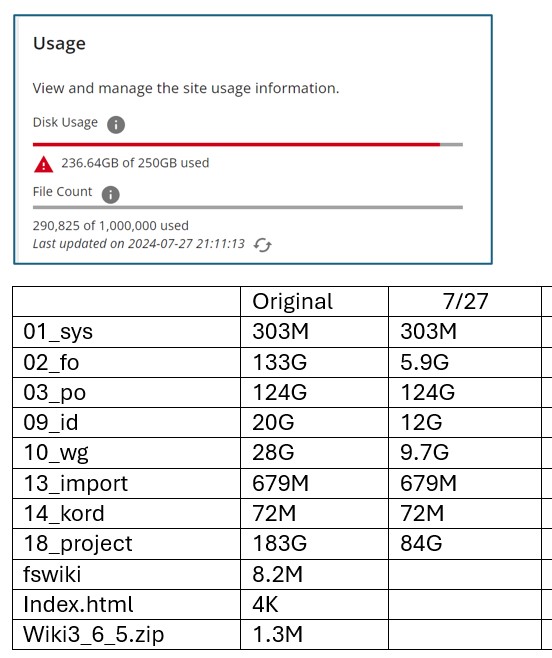
Task: Click the red disk usage warning triangle
Action: tap(43, 164)
